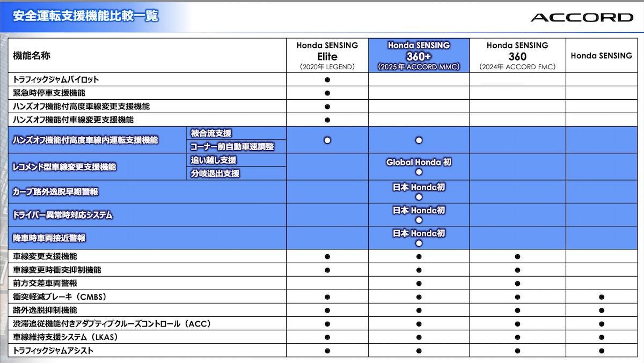The width and height of the screenshot is (644, 363).
Task: Click the 降車時車両接近警報 row label
Action: [x=49, y=238]
